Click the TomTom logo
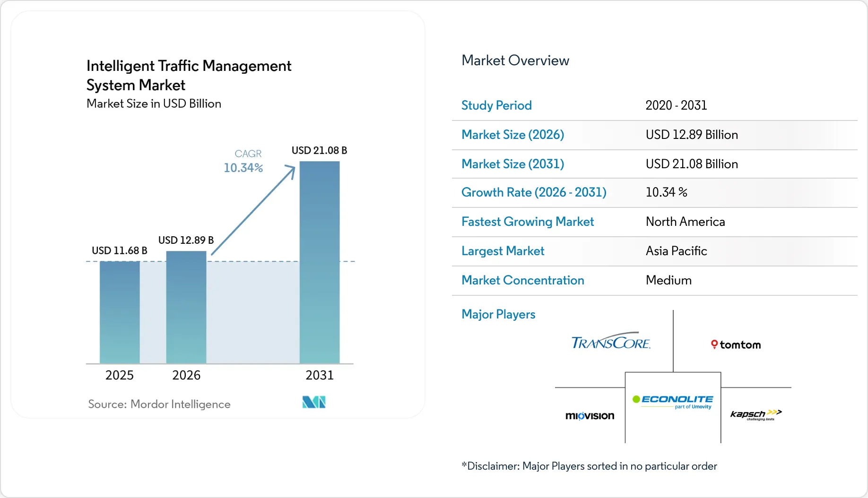The image size is (868, 498). tap(736, 345)
